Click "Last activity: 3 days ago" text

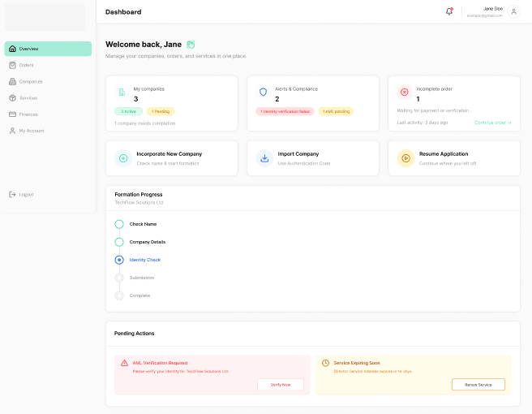(x=423, y=123)
